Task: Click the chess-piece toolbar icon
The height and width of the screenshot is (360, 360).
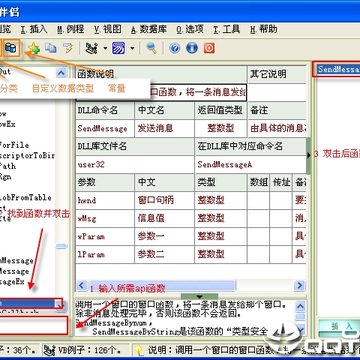Action: (x=91, y=48)
